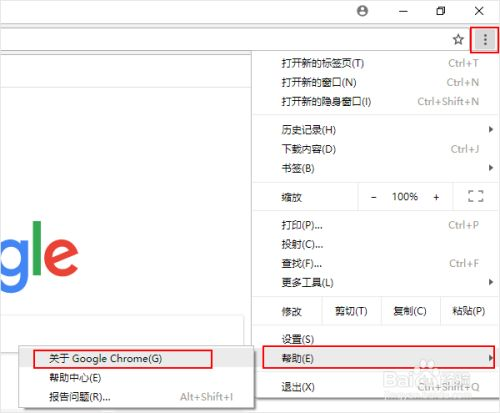
Task: Click the 复制(C) button
Action: click(410, 311)
